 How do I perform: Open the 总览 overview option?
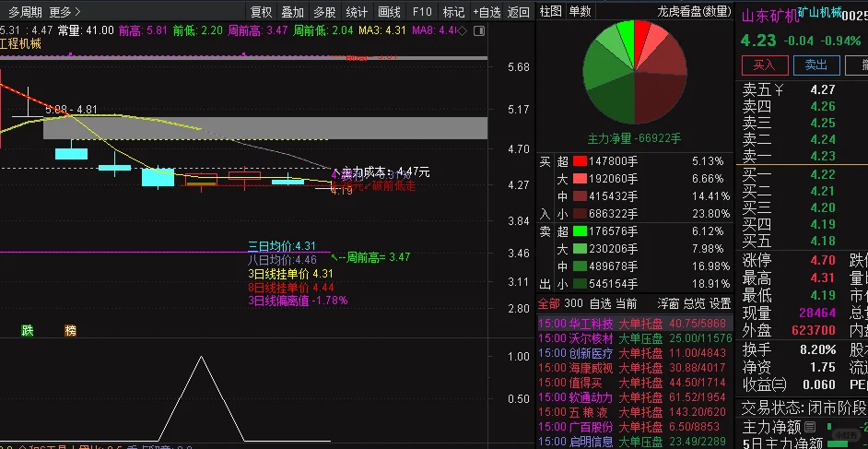[x=694, y=303]
